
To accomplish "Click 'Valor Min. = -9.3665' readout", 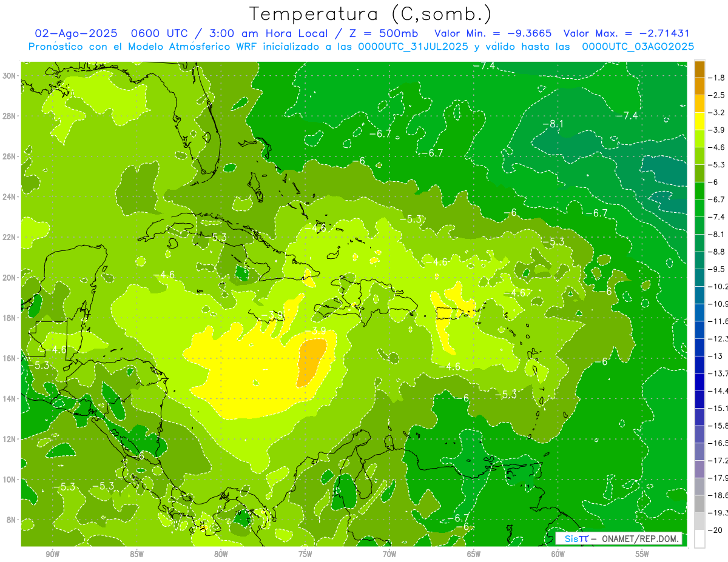I will click(x=493, y=33).
